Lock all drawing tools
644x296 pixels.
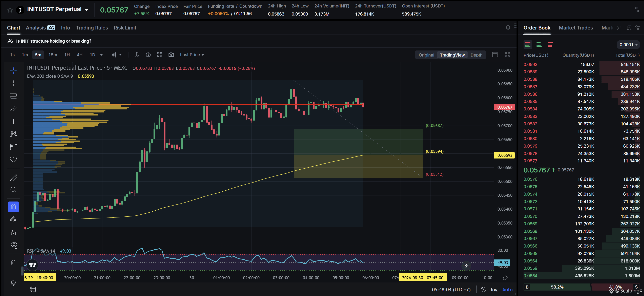tap(14, 232)
